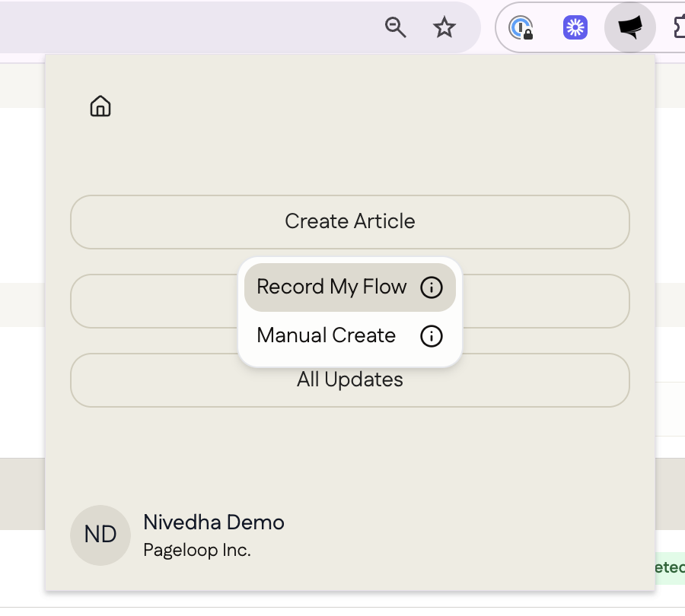The width and height of the screenshot is (685, 616).
Task: Click the Create Article button
Action: point(349,222)
